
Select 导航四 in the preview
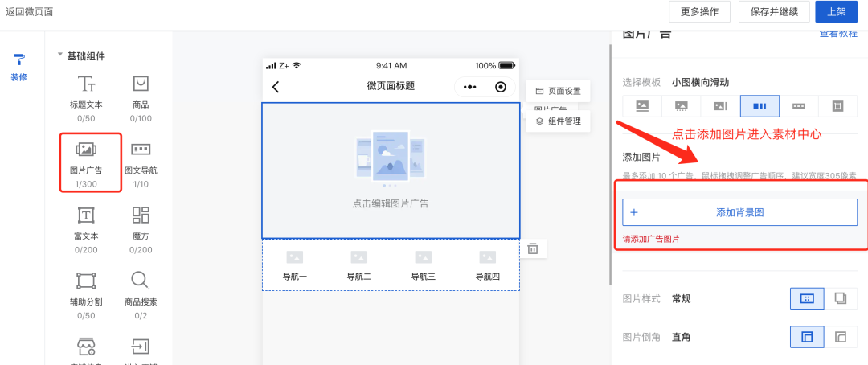487,266
